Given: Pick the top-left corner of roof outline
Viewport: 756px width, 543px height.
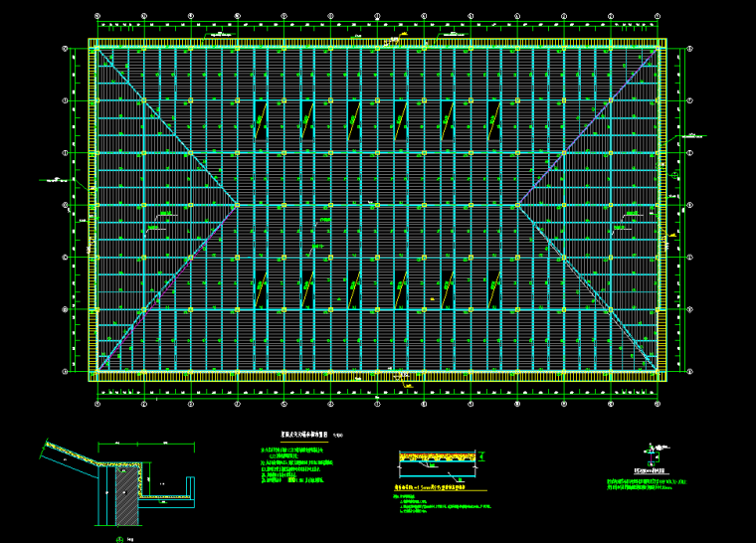Looking at the screenshot, I should coord(91,41).
